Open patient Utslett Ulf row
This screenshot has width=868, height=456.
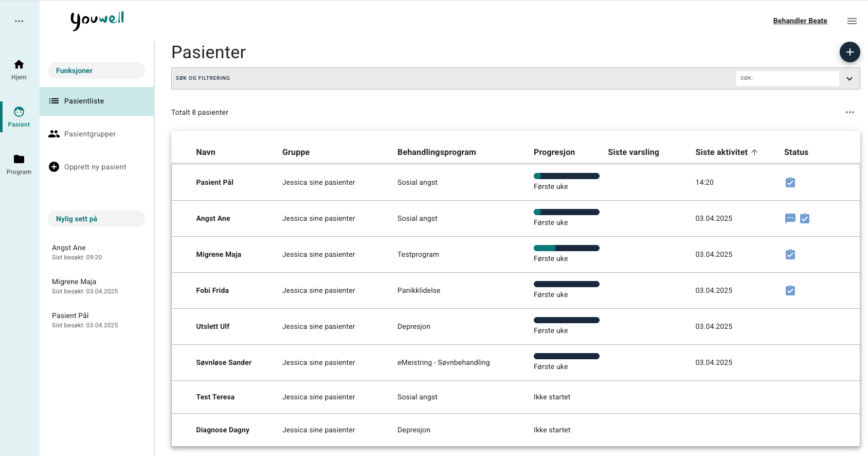pyautogui.click(x=516, y=327)
